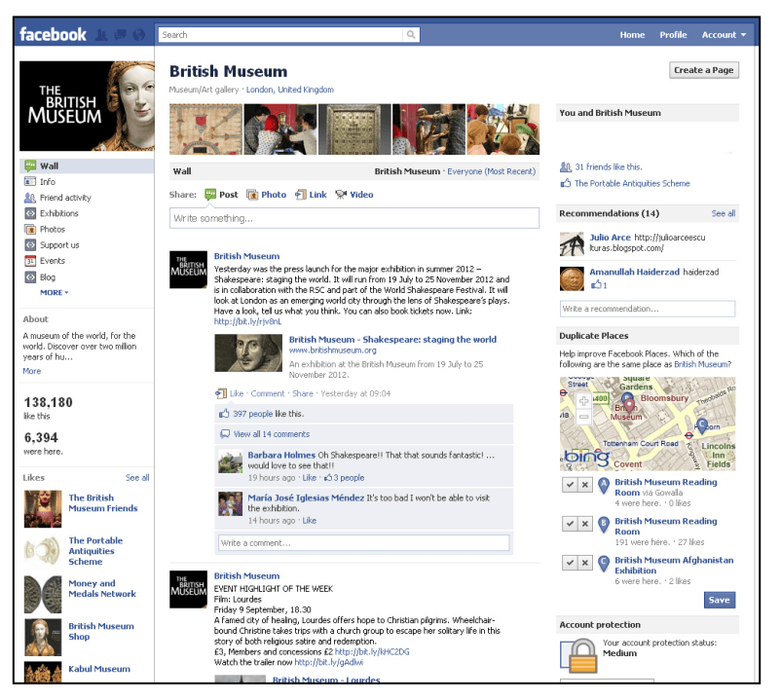Confirm checkmark for Reading Room via Gowalla
The width and height of the screenshot is (781, 700).
click(570, 485)
